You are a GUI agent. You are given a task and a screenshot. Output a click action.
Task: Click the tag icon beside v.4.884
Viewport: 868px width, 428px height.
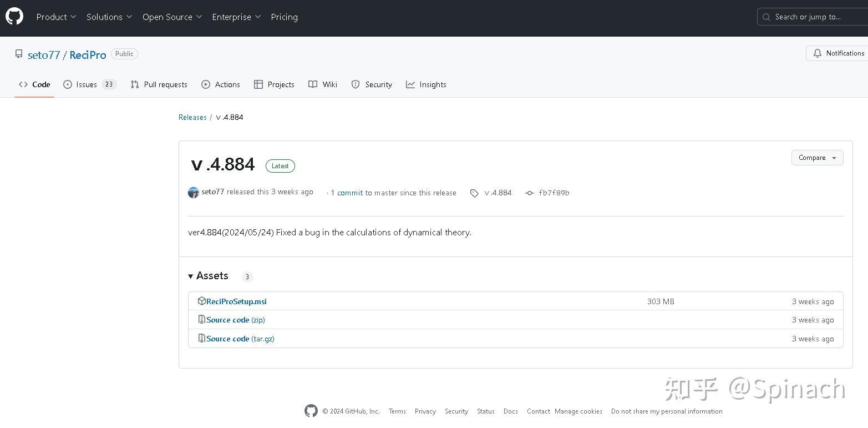point(474,193)
